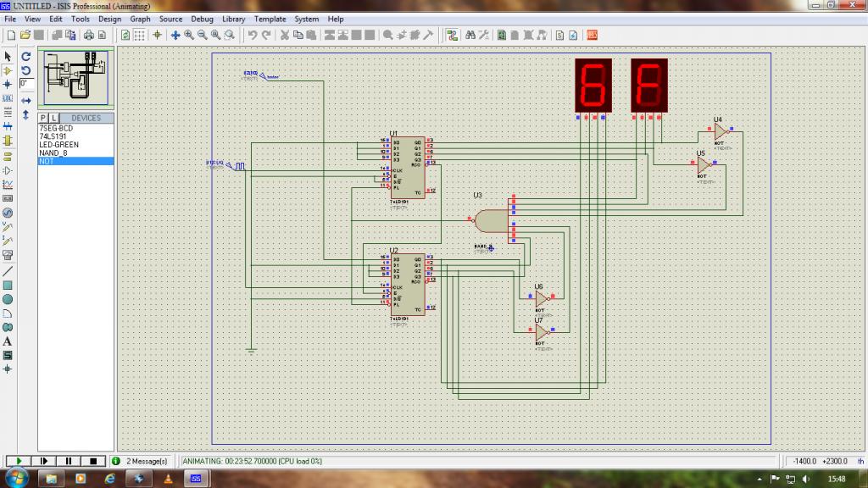Toggle the grid display button
Image resolution: width=868 pixels, height=488 pixels.
(140, 35)
